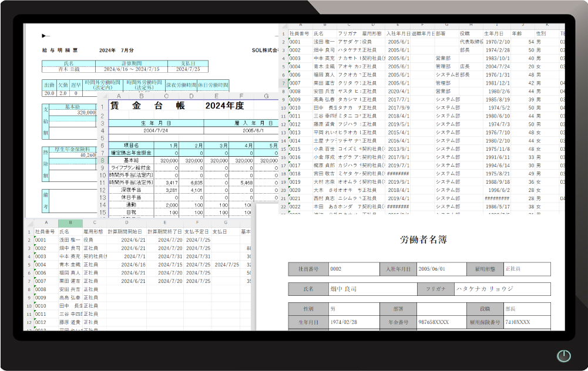The image size is (588, 371).
Task: Click the green error triangle on cell 0001 in employee list
Action: [289, 40]
